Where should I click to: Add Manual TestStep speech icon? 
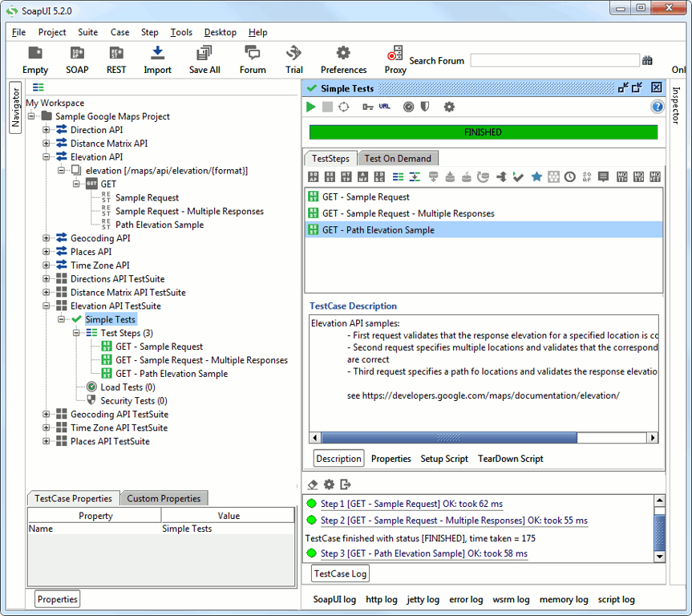point(603,177)
